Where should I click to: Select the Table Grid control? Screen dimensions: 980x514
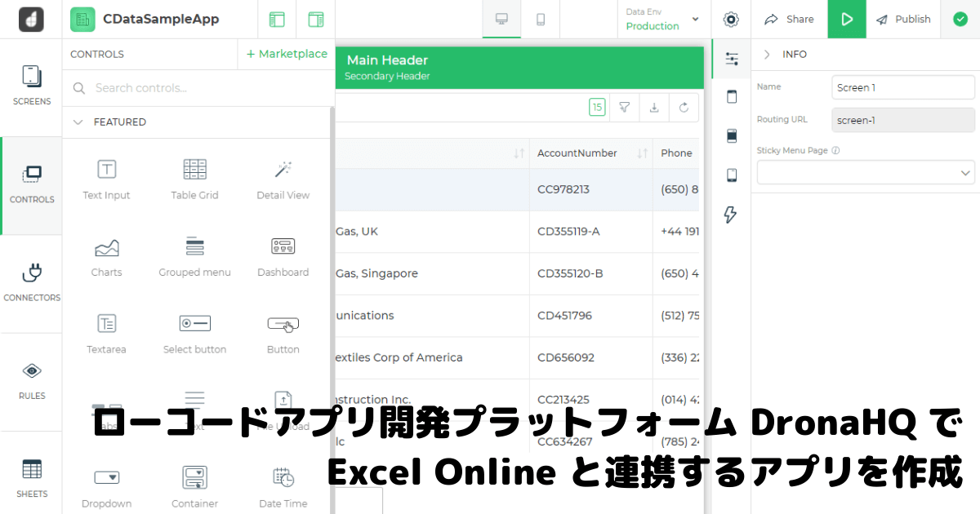(194, 179)
